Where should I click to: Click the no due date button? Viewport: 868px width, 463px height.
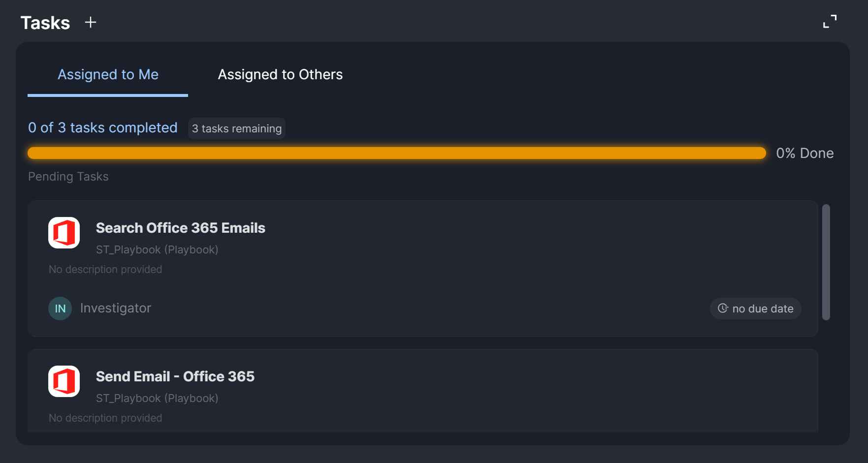click(755, 309)
